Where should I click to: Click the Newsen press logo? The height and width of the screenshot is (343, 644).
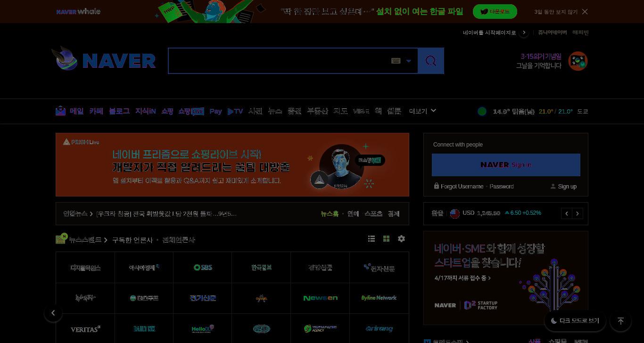tap(321, 298)
